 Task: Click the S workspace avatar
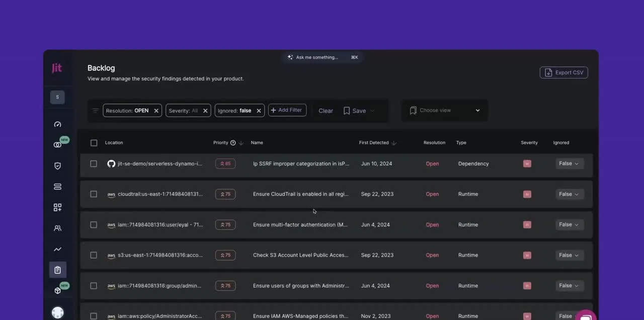click(x=57, y=97)
